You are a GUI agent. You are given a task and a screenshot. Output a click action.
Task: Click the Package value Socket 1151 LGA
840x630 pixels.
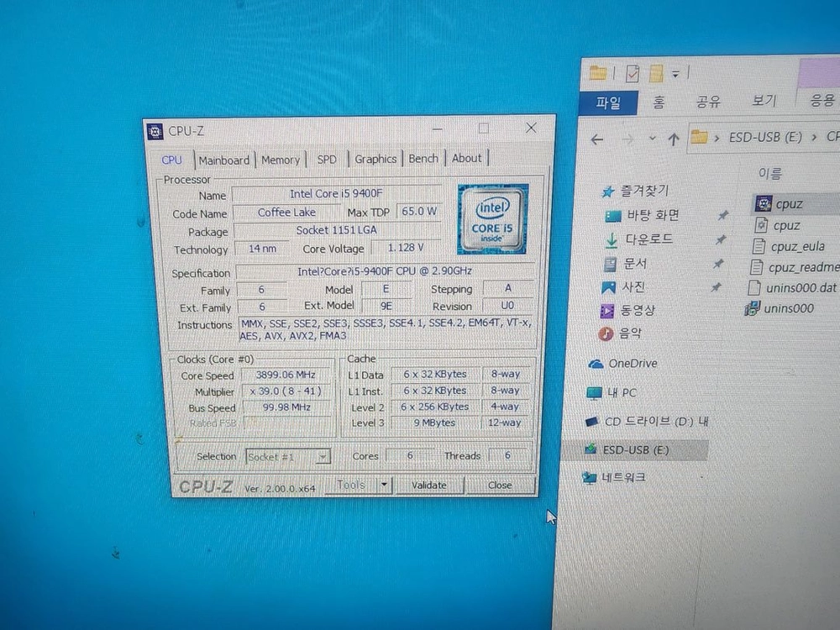[337, 230]
